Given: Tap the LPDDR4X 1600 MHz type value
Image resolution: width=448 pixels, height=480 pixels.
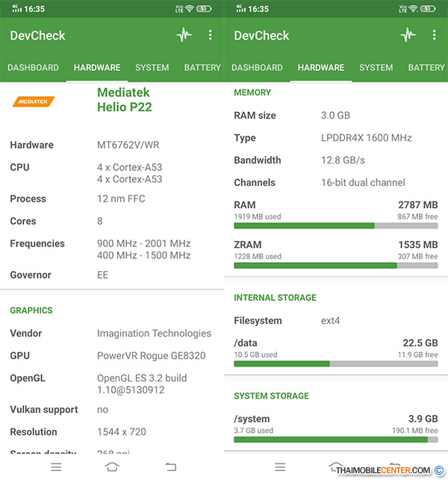Looking at the screenshot, I should click(x=366, y=138).
